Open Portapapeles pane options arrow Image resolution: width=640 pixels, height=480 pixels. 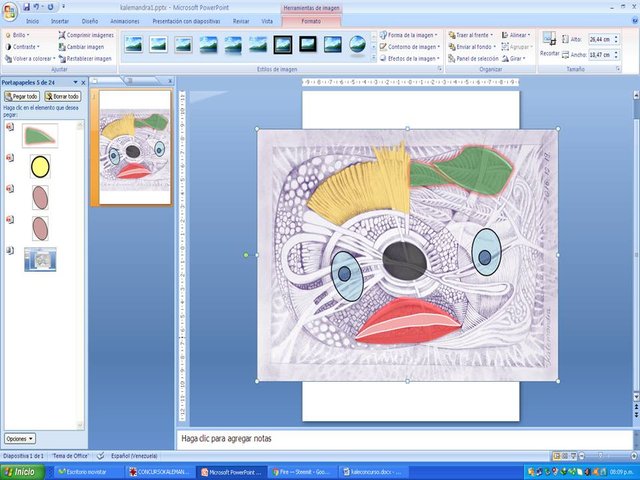pyautogui.click(x=75, y=82)
